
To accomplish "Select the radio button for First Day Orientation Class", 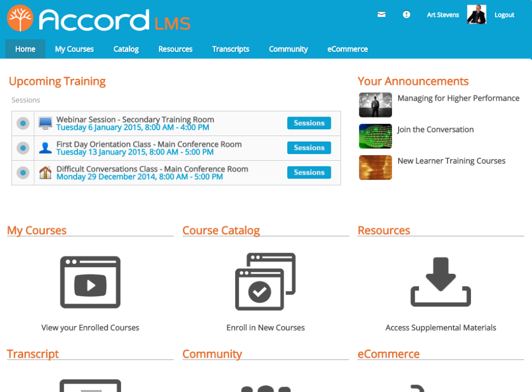I will pos(22,147).
